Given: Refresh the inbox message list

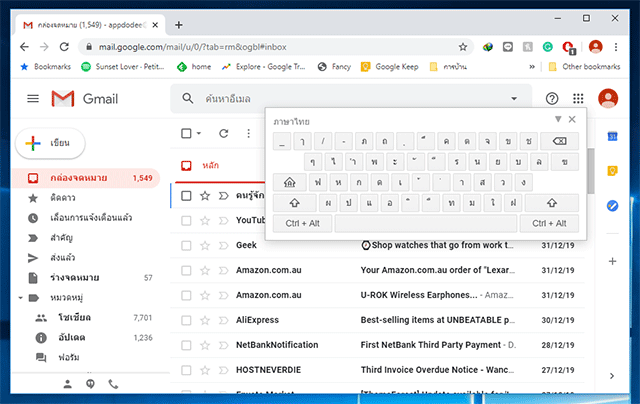Looking at the screenshot, I should pos(224,133).
